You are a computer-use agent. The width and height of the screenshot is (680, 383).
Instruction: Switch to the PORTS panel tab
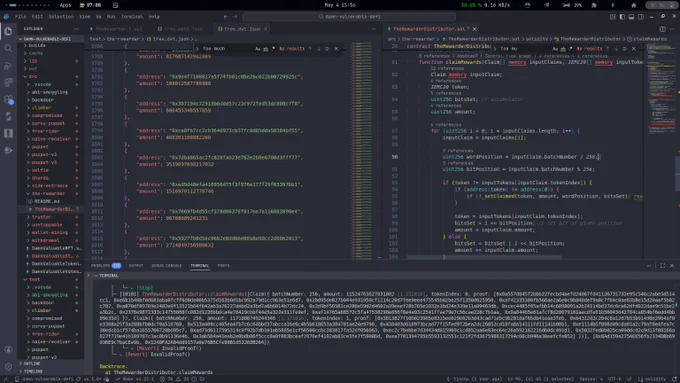[223, 265]
